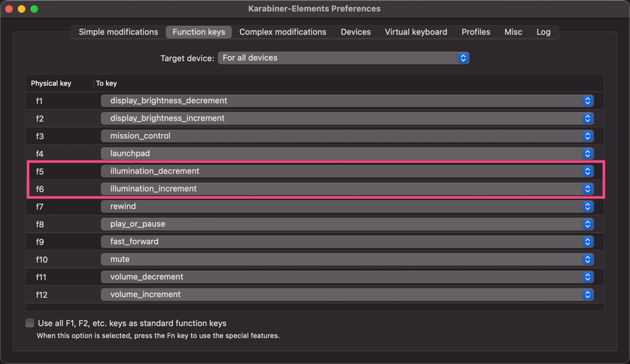Open the f5 illumination_decrement dropdown

click(347, 171)
